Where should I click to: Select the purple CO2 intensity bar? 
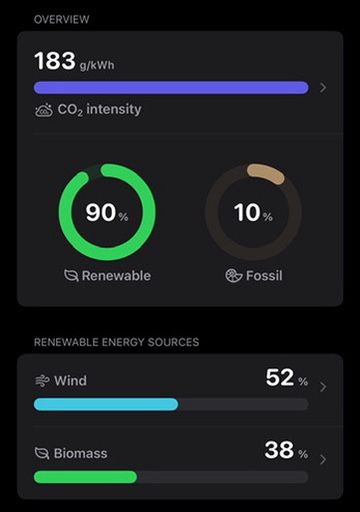(x=171, y=88)
